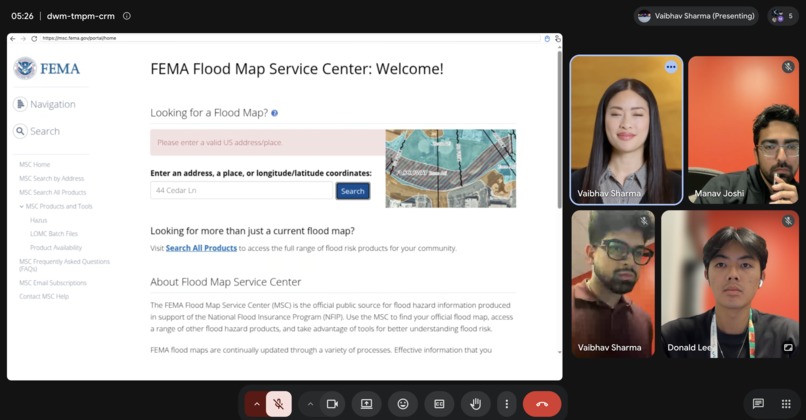Open Contact MSC Help
The image size is (806, 420).
point(44,296)
